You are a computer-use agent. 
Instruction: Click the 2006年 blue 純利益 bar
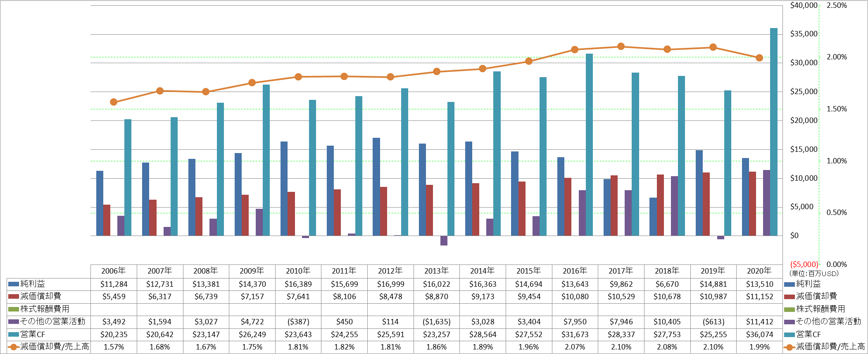(100, 203)
